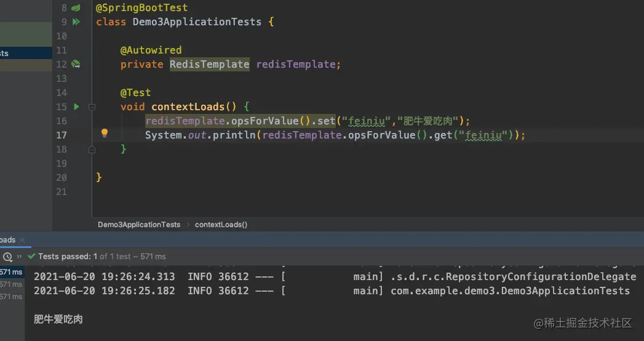
Task: Click the Demo3ApplicationTests class name in code
Action: click(197, 22)
